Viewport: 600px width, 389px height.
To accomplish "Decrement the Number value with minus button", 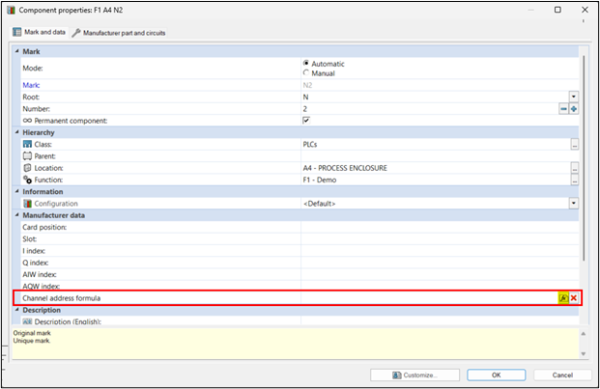I will pyautogui.click(x=564, y=109).
